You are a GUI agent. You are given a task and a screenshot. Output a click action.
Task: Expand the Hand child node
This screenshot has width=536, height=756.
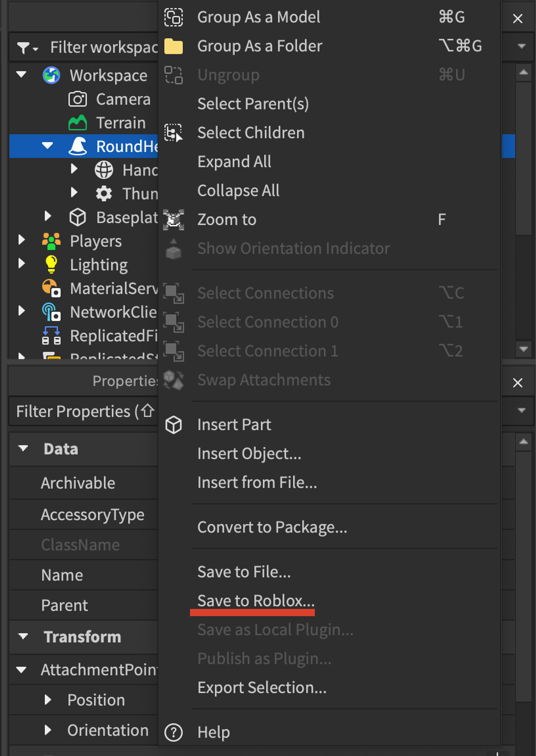coord(74,169)
